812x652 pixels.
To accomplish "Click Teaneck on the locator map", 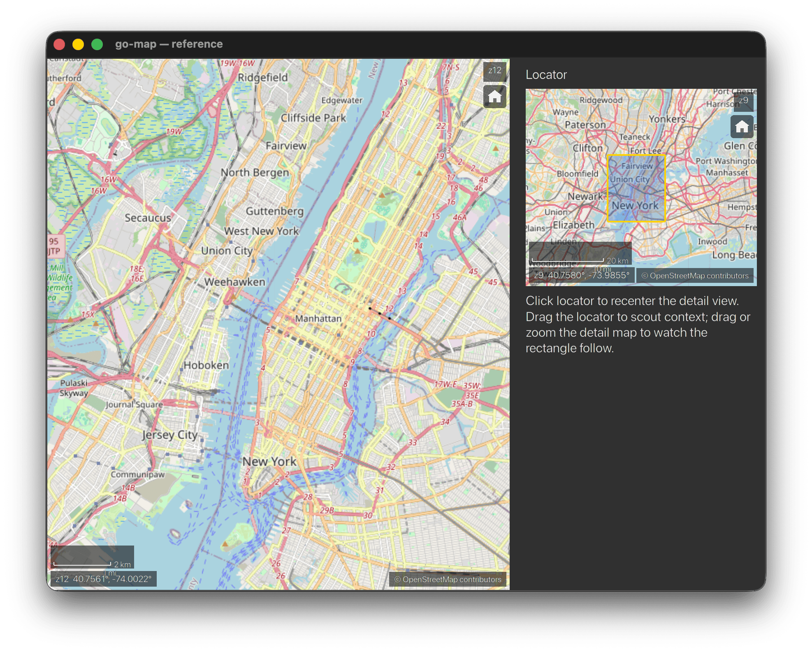I will (635, 137).
